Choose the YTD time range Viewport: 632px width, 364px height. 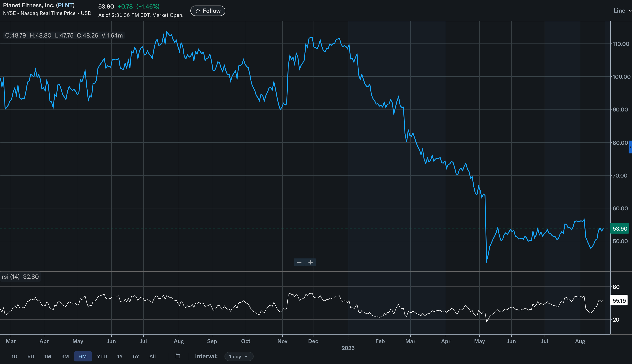tap(102, 356)
